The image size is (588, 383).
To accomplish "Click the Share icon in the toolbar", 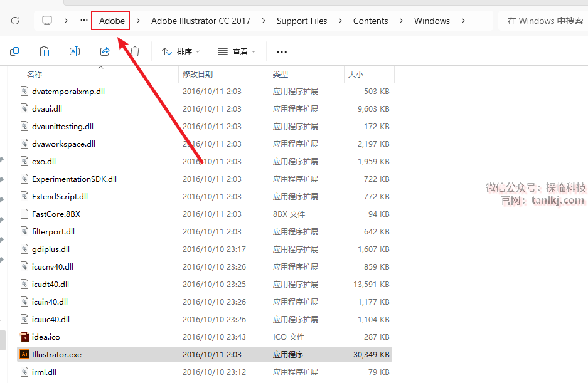I will (105, 51).
